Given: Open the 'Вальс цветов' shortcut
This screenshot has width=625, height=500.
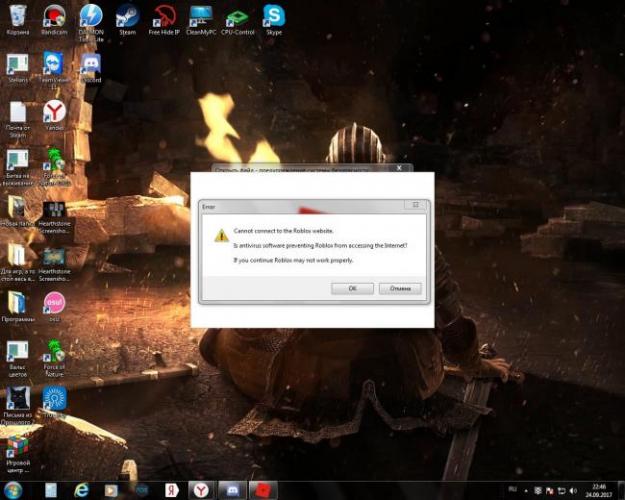Looking at the screenshot, I should click(x=18, y=358).
